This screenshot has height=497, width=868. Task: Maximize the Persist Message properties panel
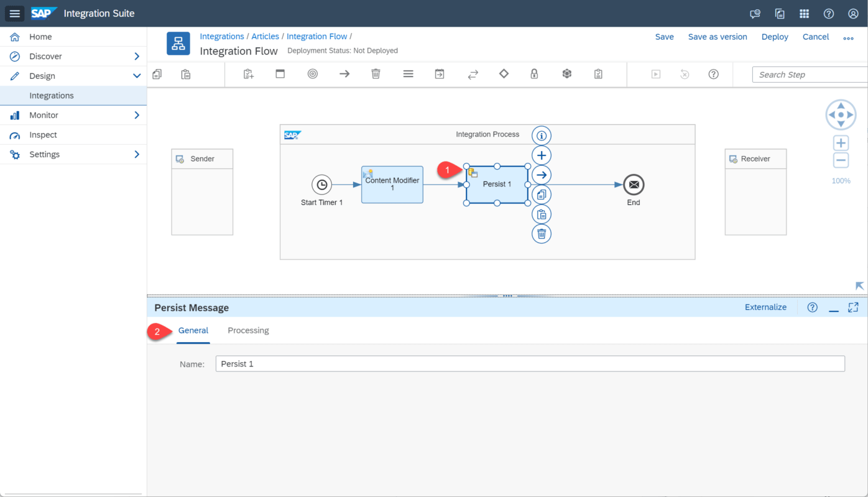click(x=853, y=307)
